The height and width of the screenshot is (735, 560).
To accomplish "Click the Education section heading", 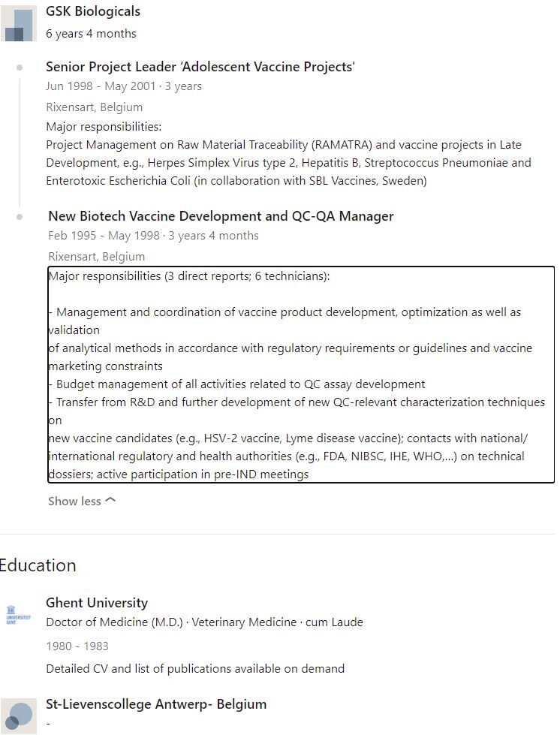I will click(x=38, y=565).
